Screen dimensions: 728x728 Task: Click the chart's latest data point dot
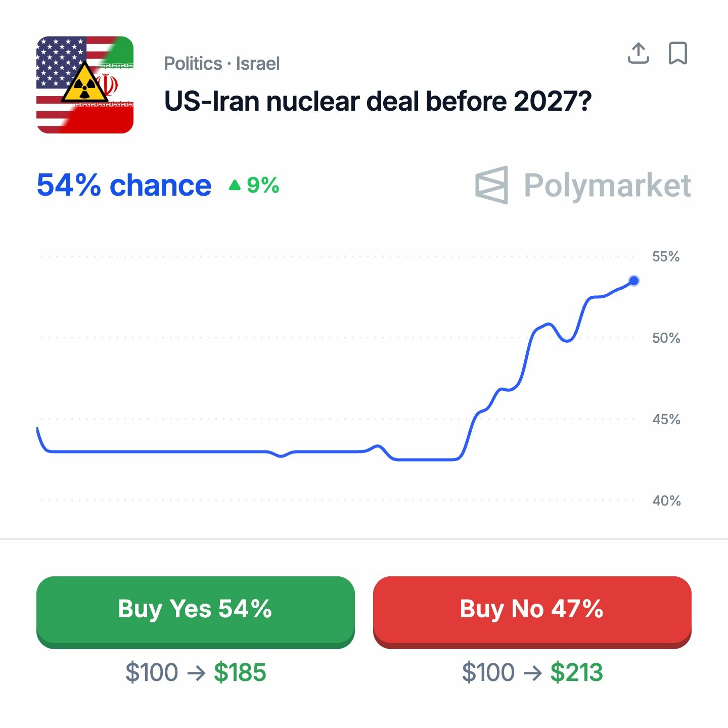pyautogui.click(x=633, y=281)
